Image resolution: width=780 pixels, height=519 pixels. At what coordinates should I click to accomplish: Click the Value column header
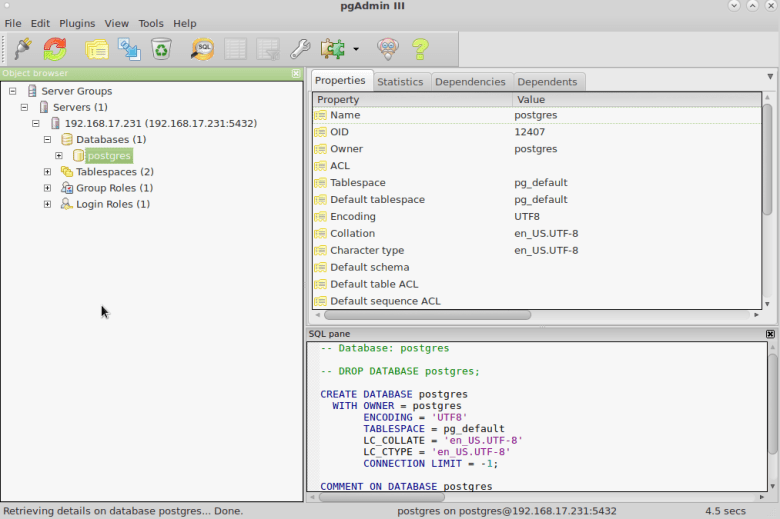[x=637, y=100]
